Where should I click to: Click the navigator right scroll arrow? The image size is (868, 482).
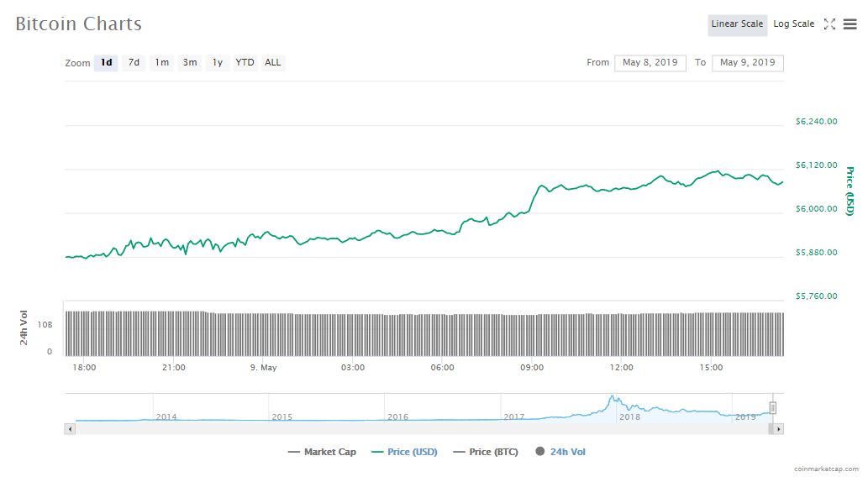pos(778,429)
